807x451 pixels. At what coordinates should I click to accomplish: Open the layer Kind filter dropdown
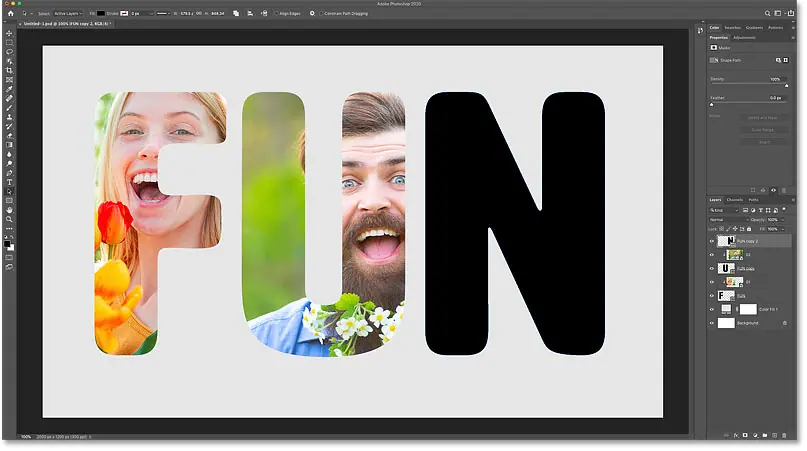tap(724, 210)
